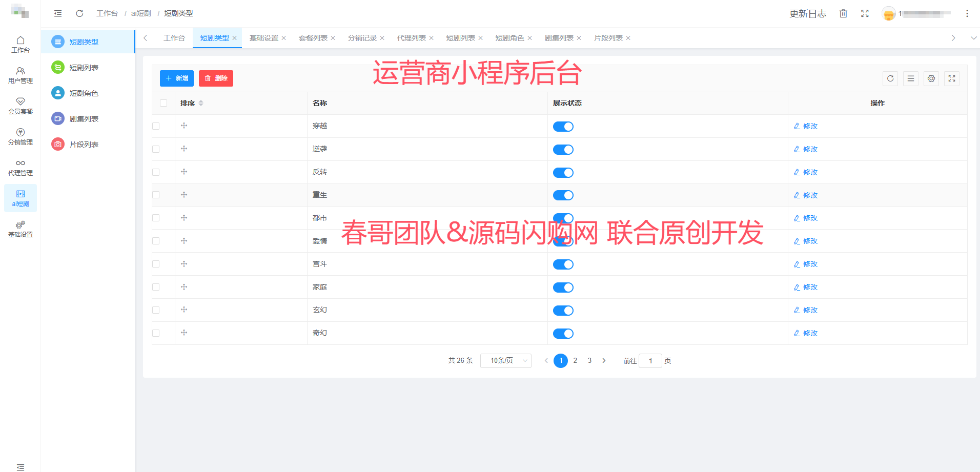The width and height of the screenshot is (980, 472).
Task: Click the drag handle for row 穿越
Action: click(x=184, y=126)
